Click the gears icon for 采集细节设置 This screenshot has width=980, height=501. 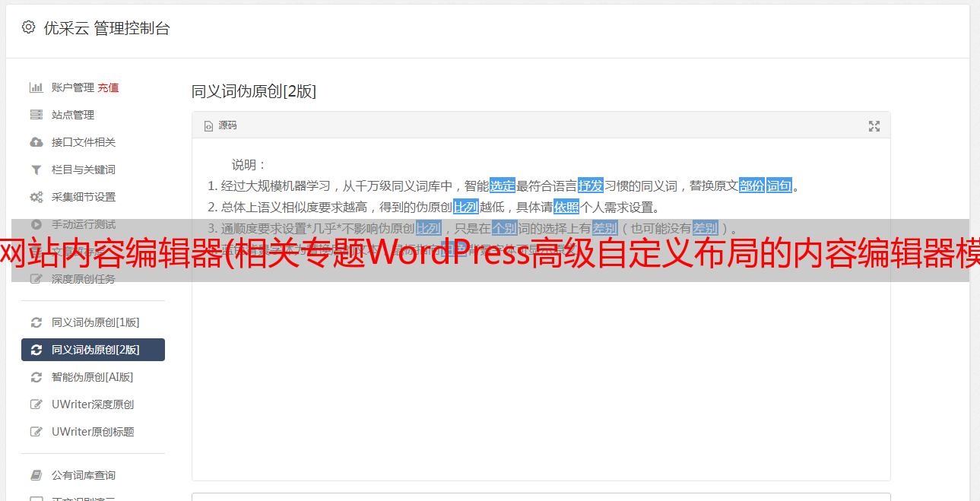tap(36, 197)
